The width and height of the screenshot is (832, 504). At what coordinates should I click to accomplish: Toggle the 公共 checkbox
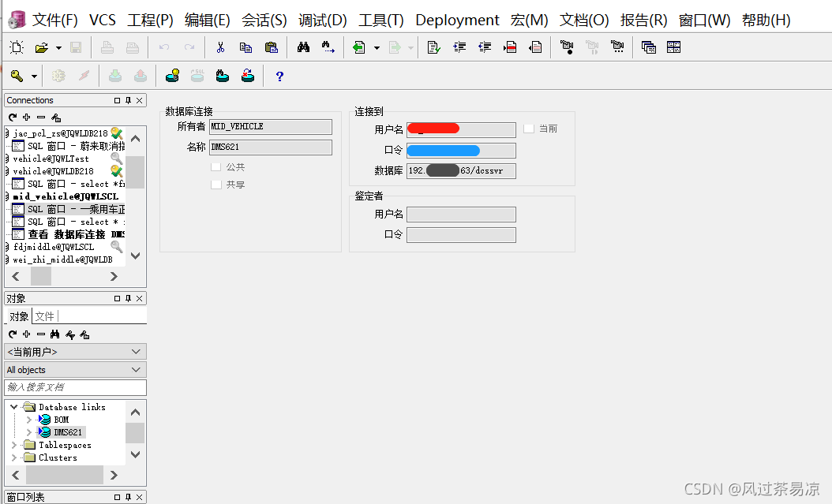[x=216, y=167]
